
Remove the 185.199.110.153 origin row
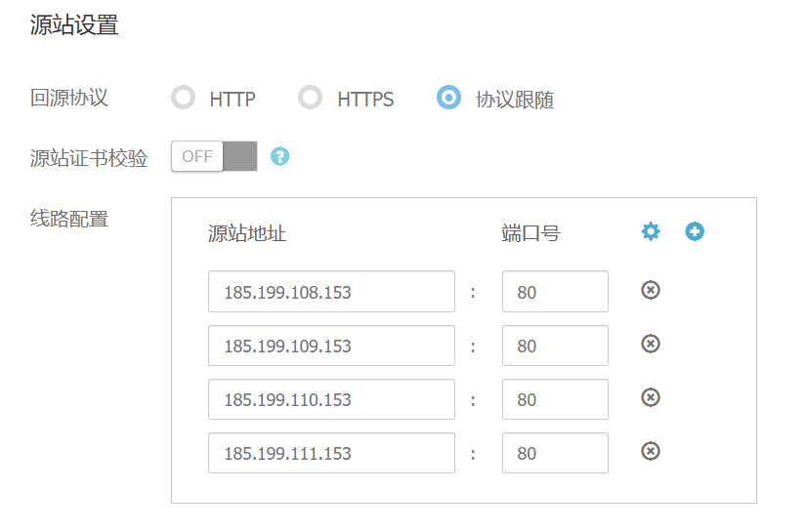pyautogui.click(x=651, y=397)
